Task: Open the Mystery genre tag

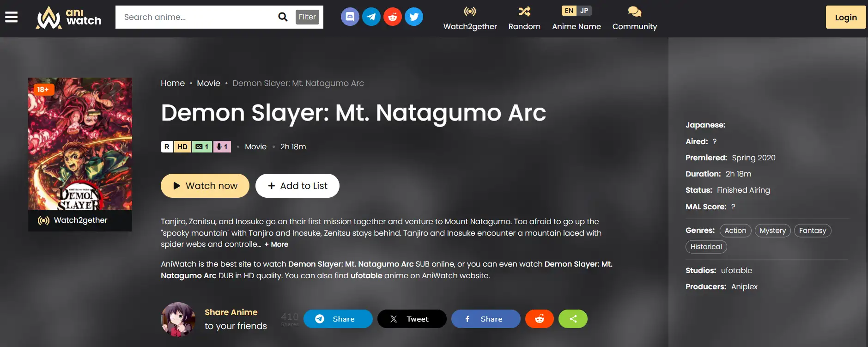Action: pos(773,231)
